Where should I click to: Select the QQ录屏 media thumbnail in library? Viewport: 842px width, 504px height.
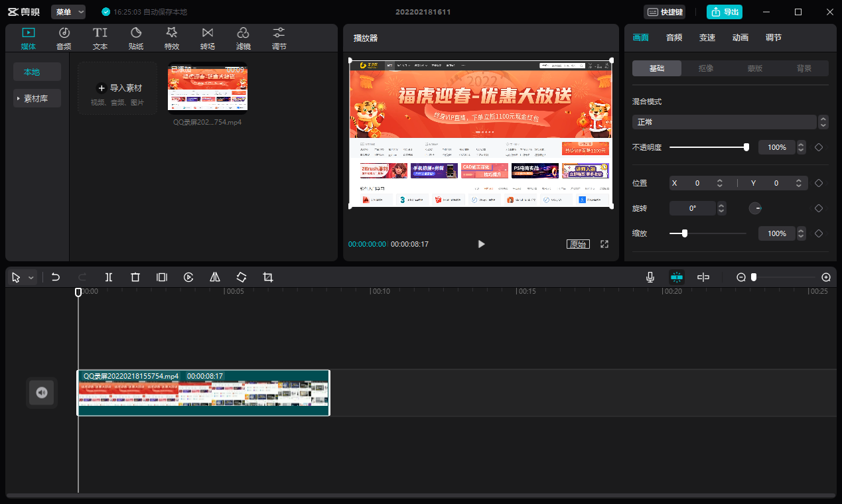point(208,87)
